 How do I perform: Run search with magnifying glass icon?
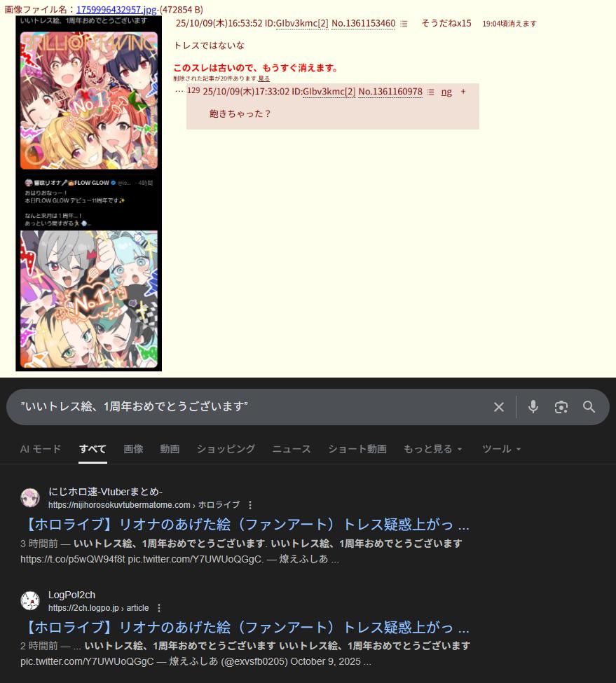coord(589,407)
